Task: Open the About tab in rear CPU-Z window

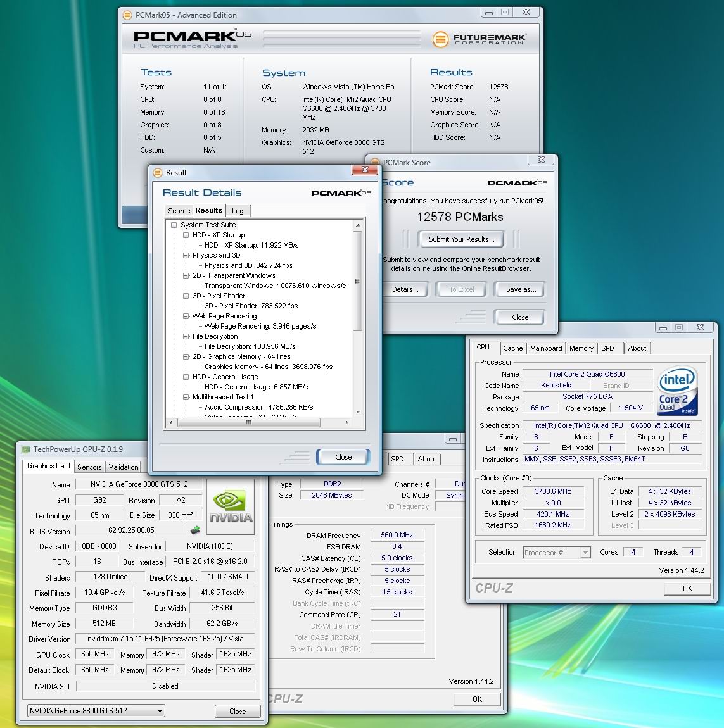Action: click(x=426, y=459)
